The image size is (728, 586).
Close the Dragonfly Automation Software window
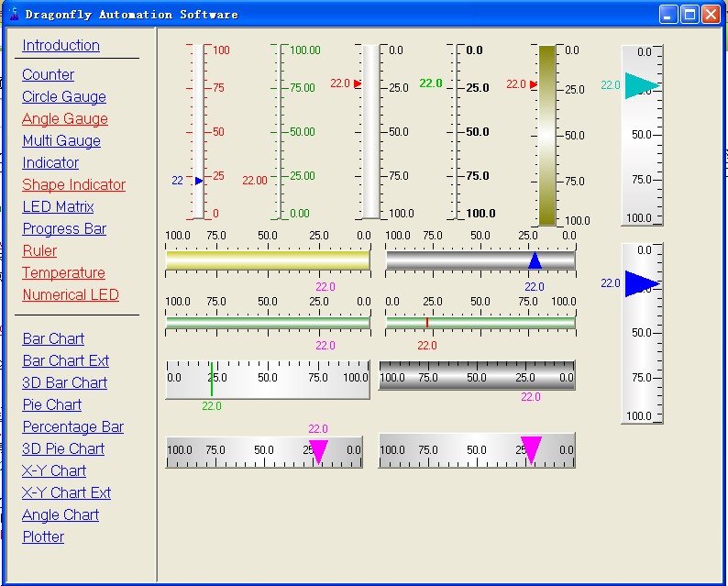tap(711, 15)
